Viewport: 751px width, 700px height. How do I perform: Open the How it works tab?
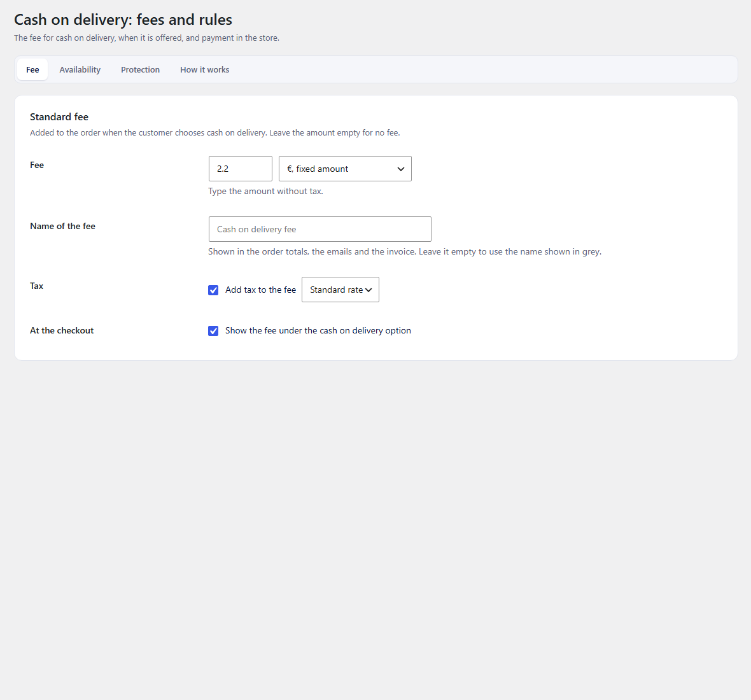click(x=204, y=69)
